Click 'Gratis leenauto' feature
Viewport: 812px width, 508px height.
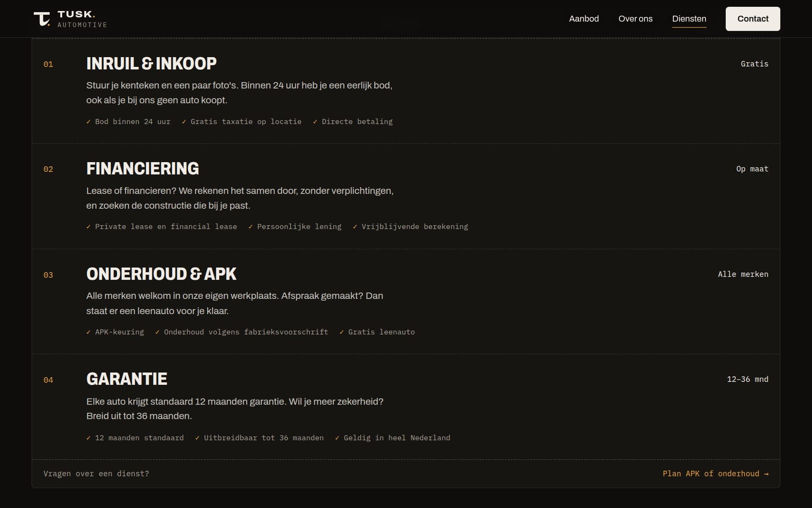(377, 332)
